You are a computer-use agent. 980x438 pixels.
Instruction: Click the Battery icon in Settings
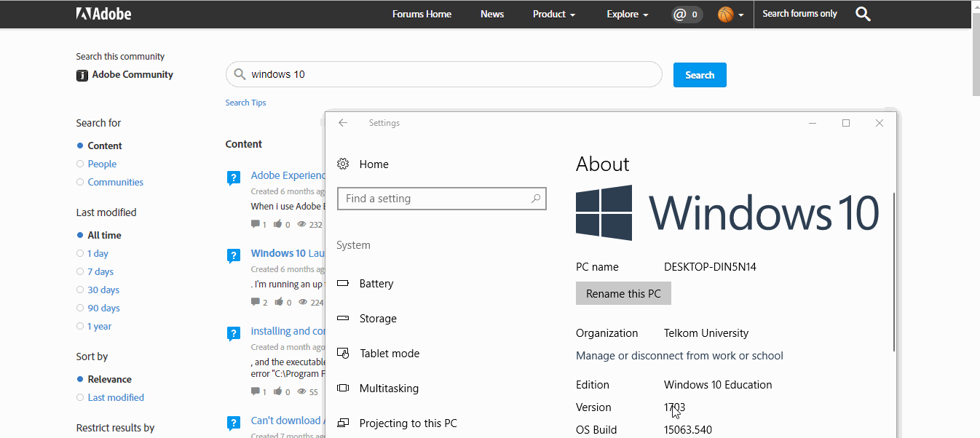pos(343,284)
